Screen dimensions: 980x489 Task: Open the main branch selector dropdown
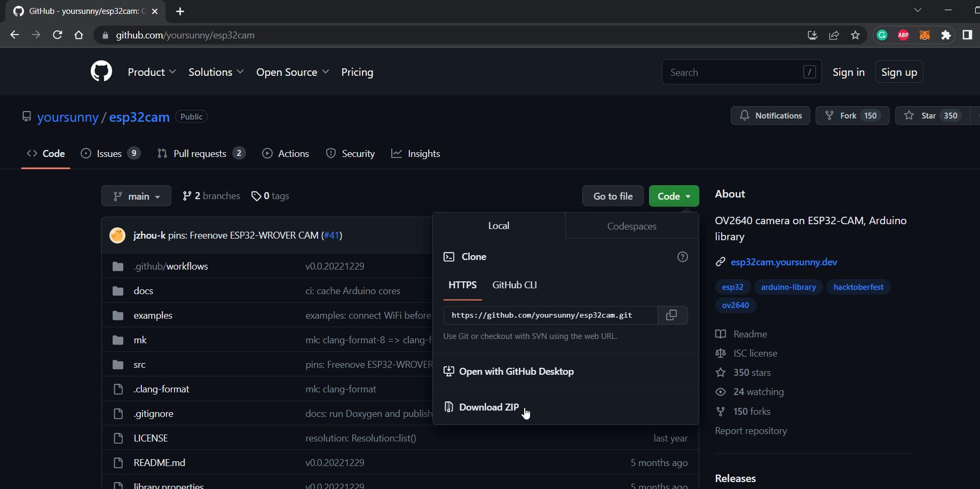pos(136,196)
